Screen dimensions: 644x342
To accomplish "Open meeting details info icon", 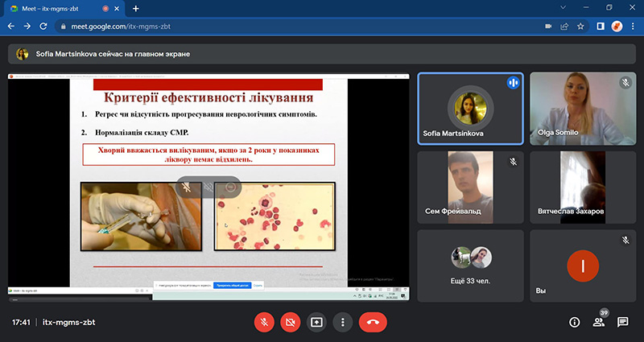I will 574,322.
